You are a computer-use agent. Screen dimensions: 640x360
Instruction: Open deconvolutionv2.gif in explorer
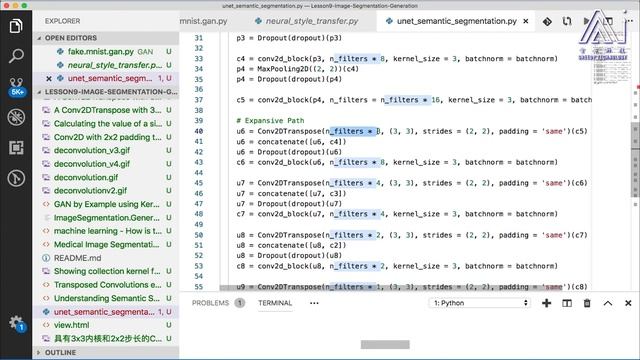point(106,191)
